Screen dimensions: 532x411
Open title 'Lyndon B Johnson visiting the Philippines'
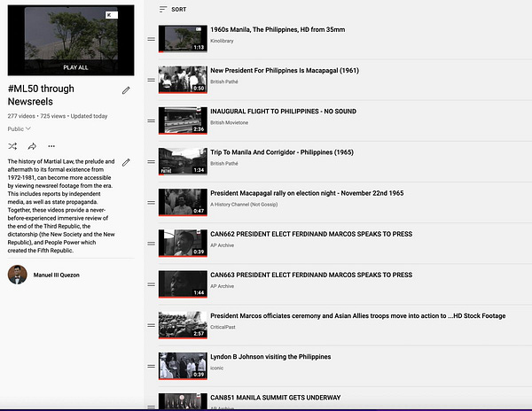pyautogui.click(x=270, y=357)
